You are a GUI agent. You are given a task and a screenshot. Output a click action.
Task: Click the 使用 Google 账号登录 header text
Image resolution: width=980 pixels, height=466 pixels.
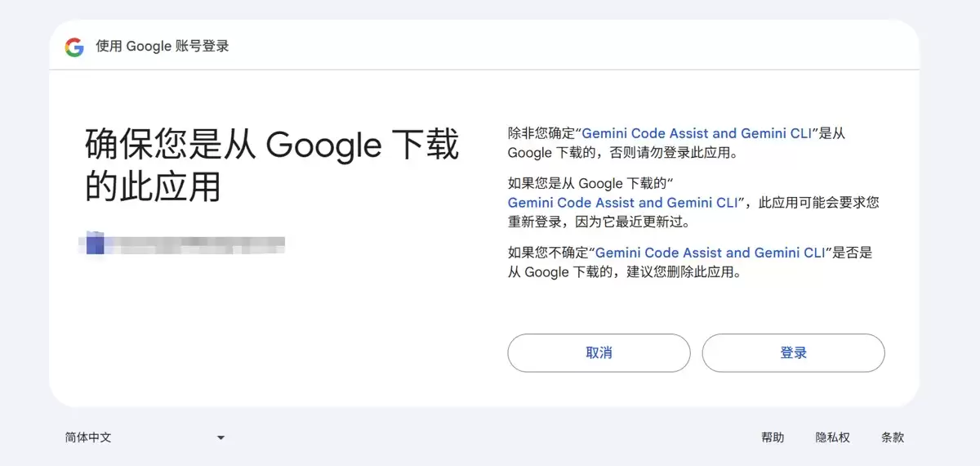pyautogui.click(x=163, y=47)
